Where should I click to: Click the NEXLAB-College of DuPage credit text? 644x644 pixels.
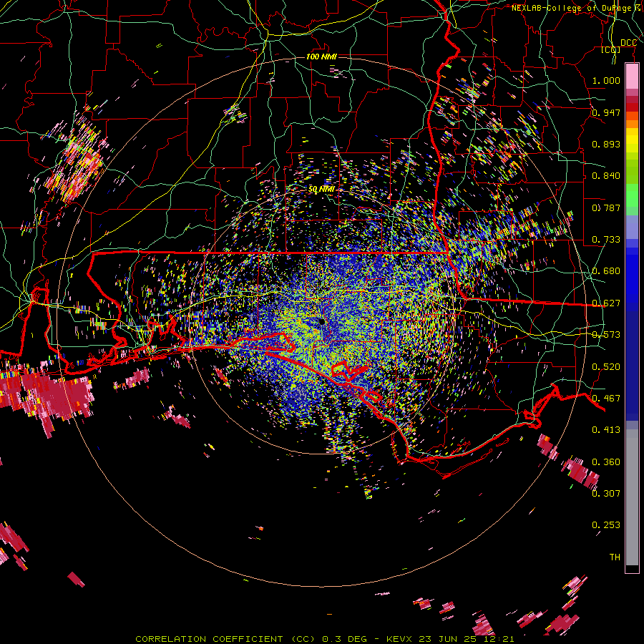[577, 8]
